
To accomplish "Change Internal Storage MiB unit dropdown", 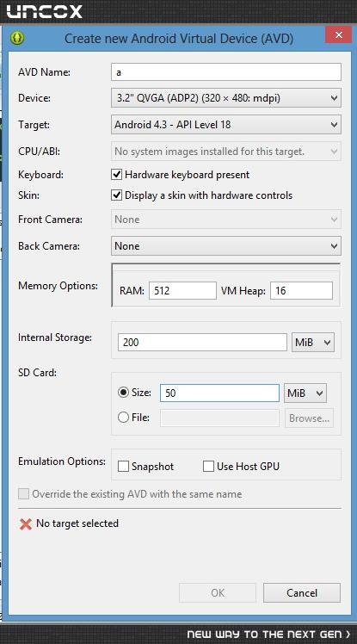I will pos(312,342).
